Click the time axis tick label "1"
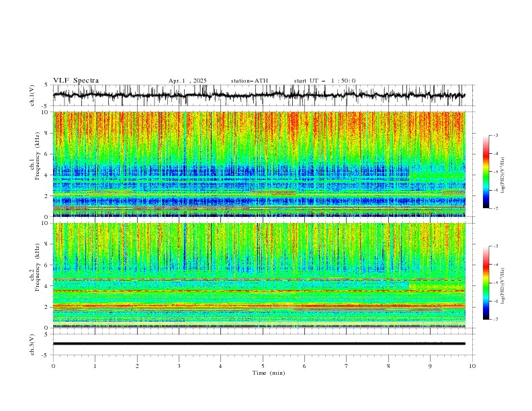Image resolution: width=532 pixels, height=411 pixels. point(95,366)
